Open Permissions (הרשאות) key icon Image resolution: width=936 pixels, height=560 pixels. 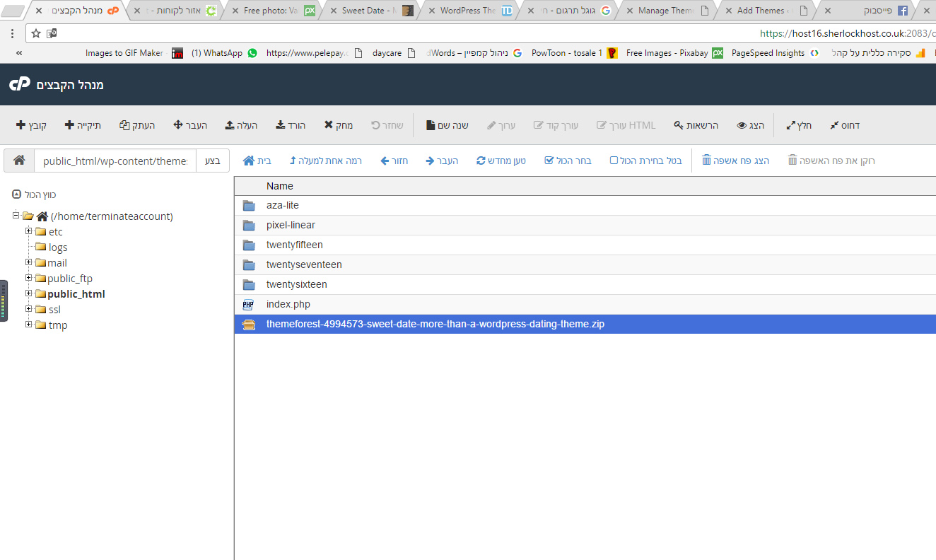(679, 125)
